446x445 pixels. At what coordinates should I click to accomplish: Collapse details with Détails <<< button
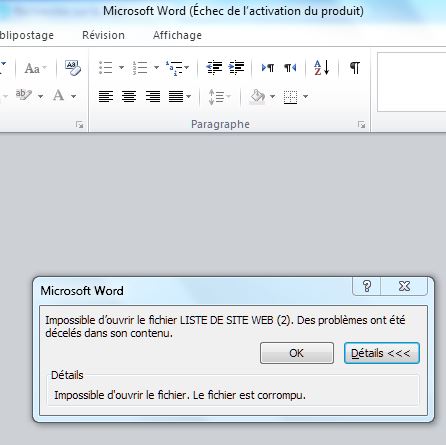[x=381, y=353]
